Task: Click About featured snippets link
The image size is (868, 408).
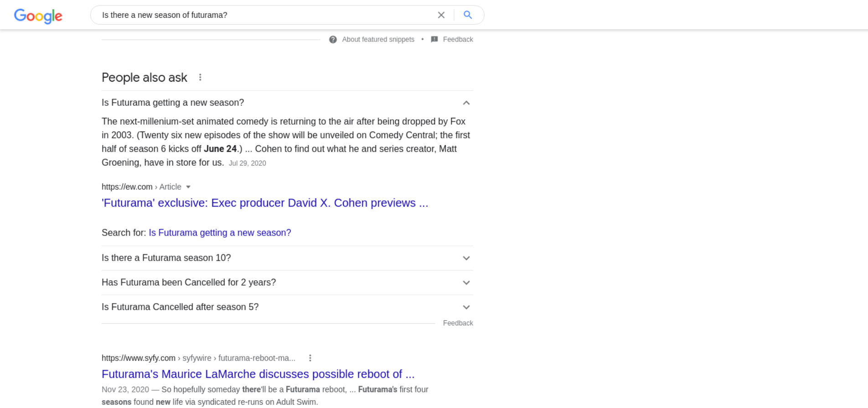Action: 378,40
